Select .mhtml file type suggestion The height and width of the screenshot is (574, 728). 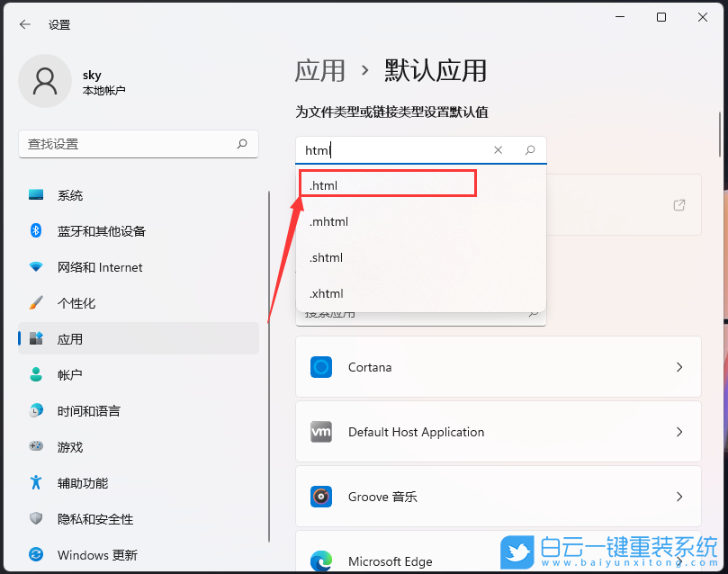click(328, 220)
